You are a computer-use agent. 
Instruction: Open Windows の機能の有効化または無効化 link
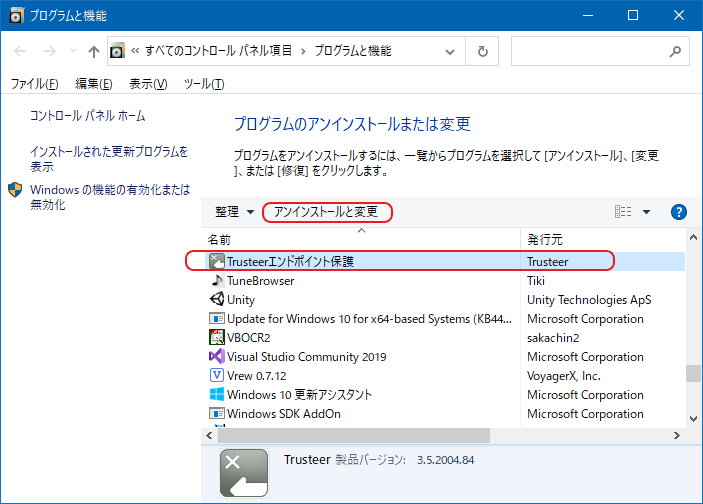tap(110, 197)
